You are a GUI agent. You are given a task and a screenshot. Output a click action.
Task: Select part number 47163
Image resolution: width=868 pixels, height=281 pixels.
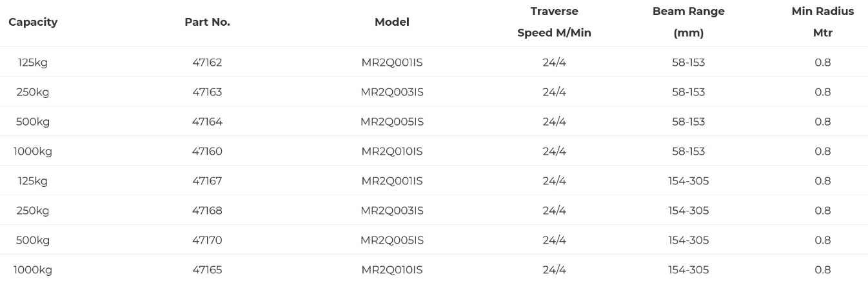tap(207, 92)
